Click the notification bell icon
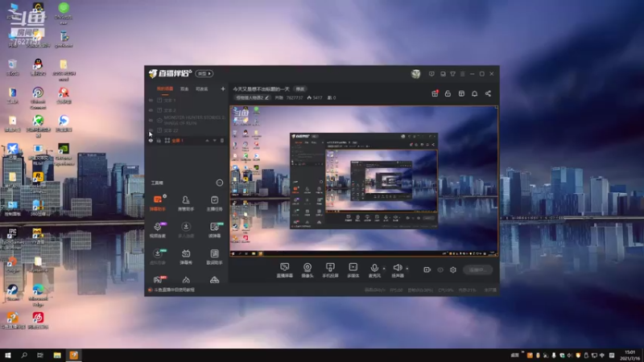Image resolution: width=644 pixels, height=362 pixels. pos(474,93)
